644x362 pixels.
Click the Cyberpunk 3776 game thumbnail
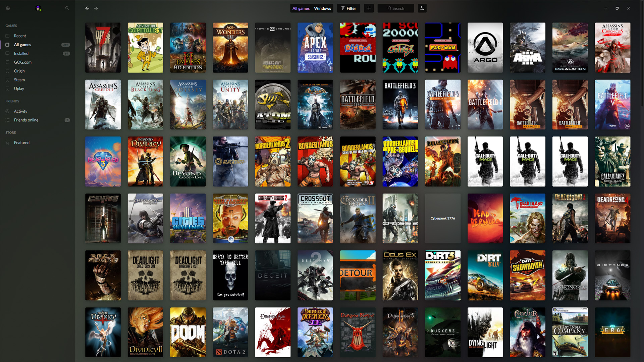[442, 218]
